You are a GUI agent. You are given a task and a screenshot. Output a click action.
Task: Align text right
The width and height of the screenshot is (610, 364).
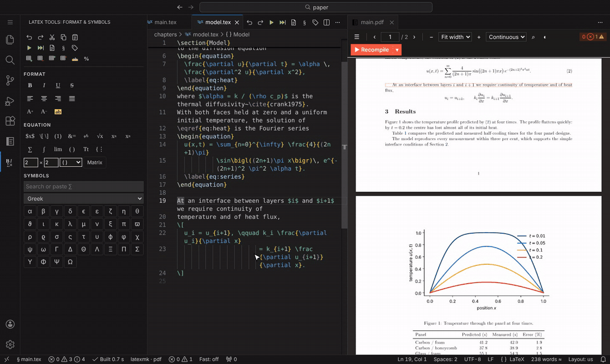pyautogui.click(x=58, y=99)
